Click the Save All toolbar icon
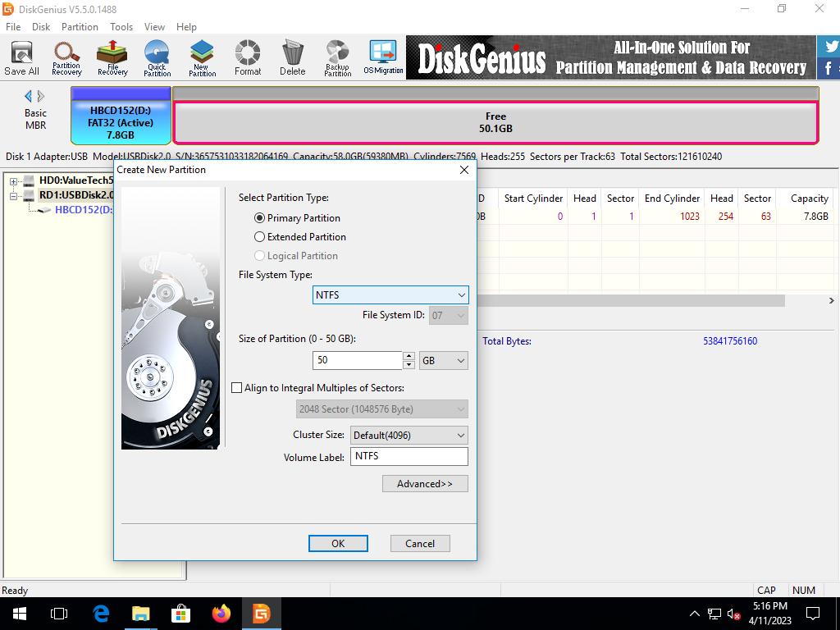The image size is (840, 630). tap(21, 57)
